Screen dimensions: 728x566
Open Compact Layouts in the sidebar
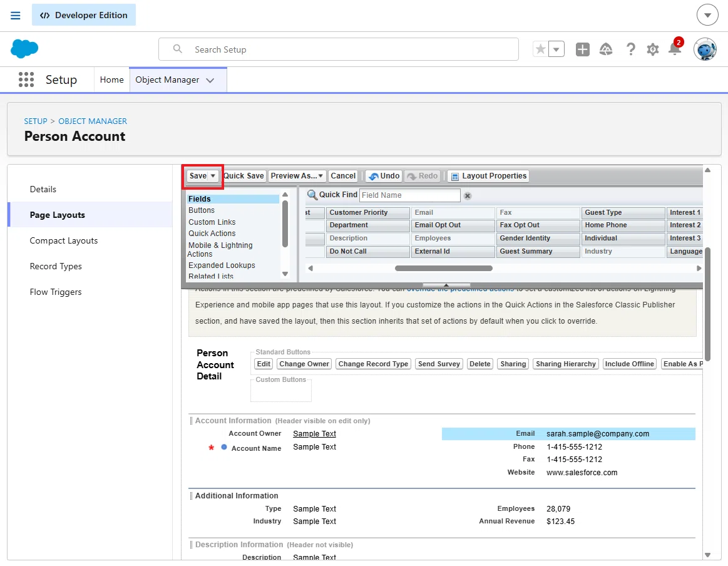(x=64, y=241)
